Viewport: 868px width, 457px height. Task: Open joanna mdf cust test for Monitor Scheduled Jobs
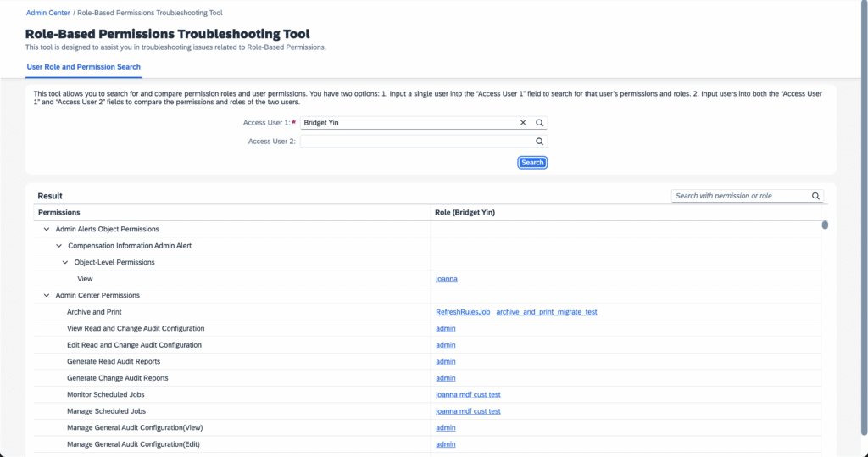pyautogui.click(x=468, y=394)
